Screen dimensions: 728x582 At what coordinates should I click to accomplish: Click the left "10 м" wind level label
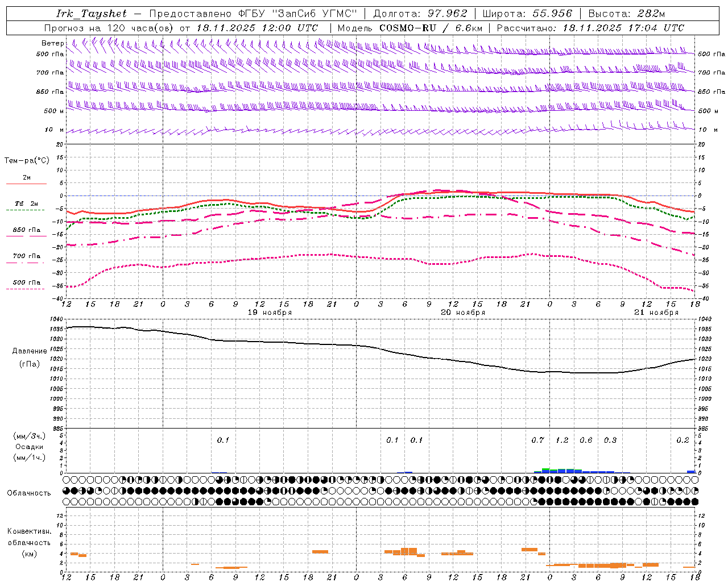pos(55,130)
